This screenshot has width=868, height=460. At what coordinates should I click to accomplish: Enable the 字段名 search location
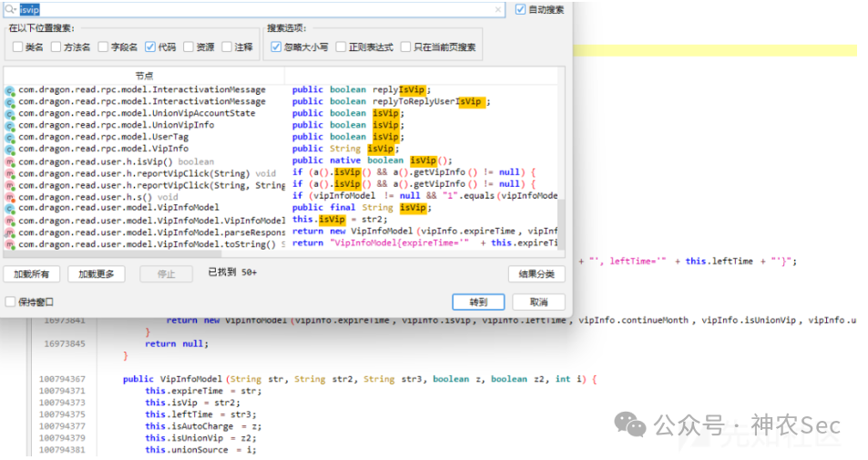point(103,47)
